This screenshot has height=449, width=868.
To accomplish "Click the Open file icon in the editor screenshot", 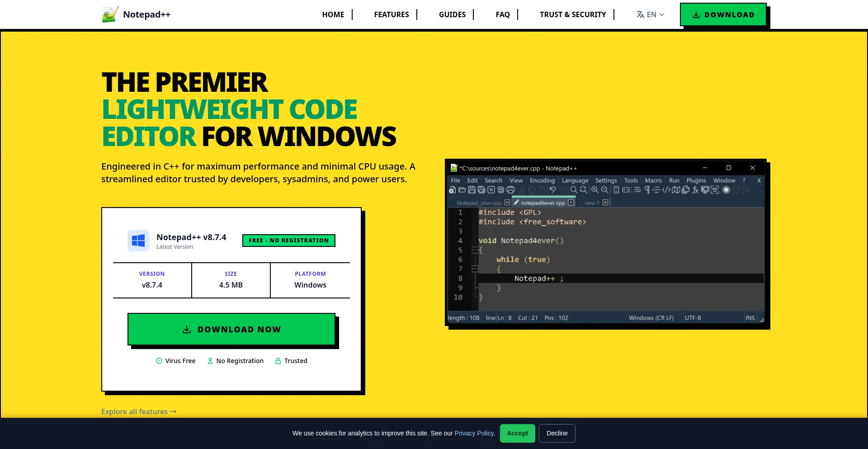I will click(462, 190).
